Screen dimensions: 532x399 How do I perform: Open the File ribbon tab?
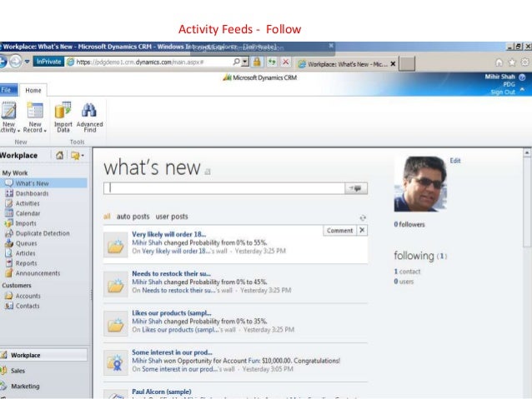(8, 90)
